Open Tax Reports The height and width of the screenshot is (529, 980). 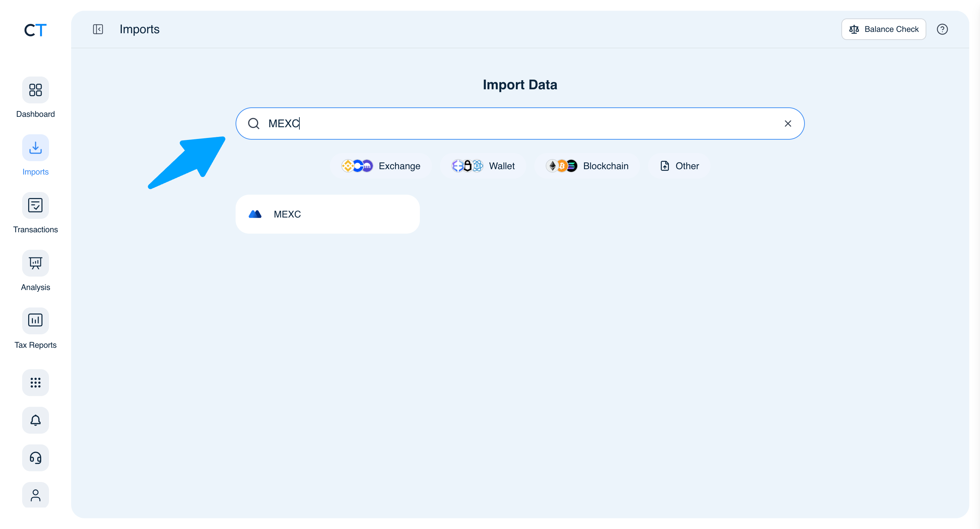35,329
